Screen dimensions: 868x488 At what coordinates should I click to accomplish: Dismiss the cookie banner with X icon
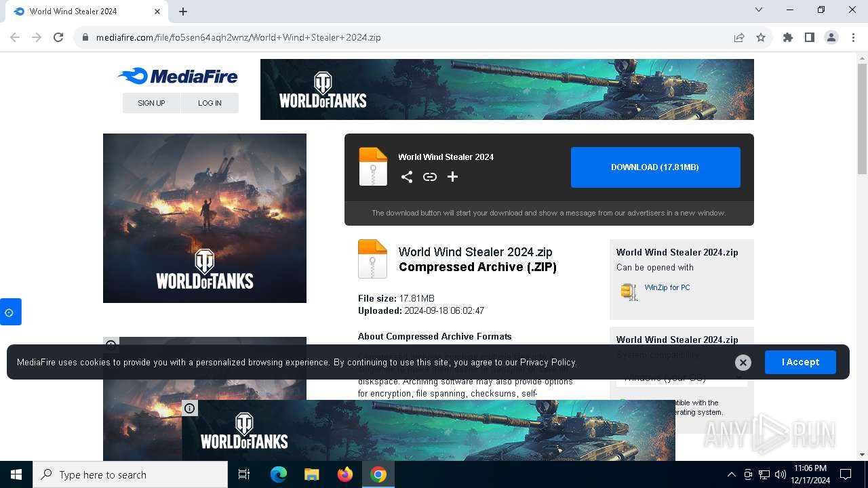pos(743,363)
